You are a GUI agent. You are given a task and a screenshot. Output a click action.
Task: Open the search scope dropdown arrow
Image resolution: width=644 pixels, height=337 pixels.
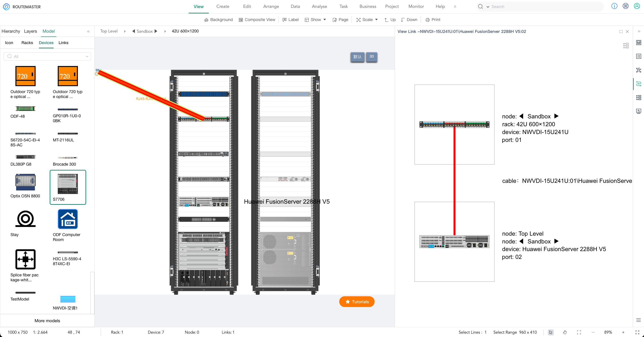(488, 7)
